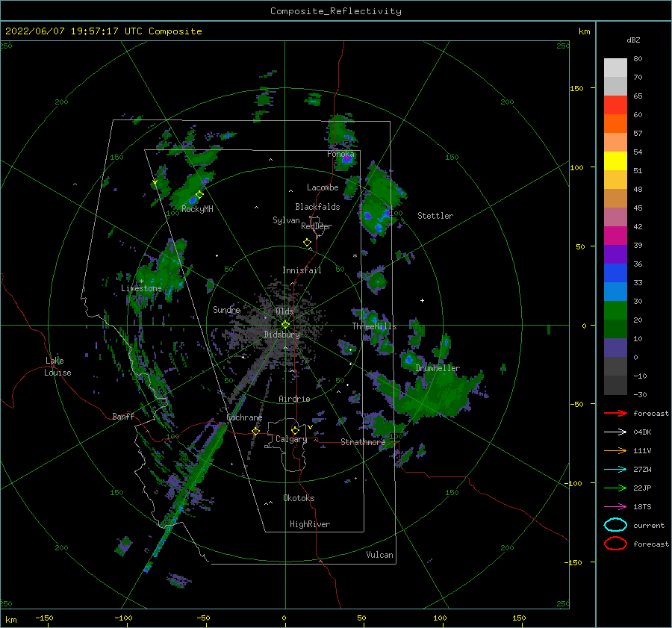672x628 pixels.
Task: Click the cyan 'current' ellipse legend icon
Action: 615,525
